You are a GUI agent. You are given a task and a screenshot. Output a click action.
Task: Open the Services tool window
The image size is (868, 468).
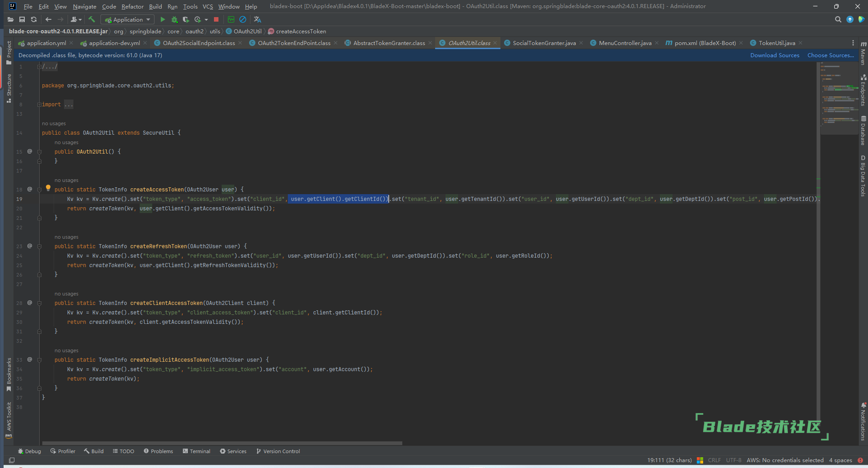(x=233, y=451)
